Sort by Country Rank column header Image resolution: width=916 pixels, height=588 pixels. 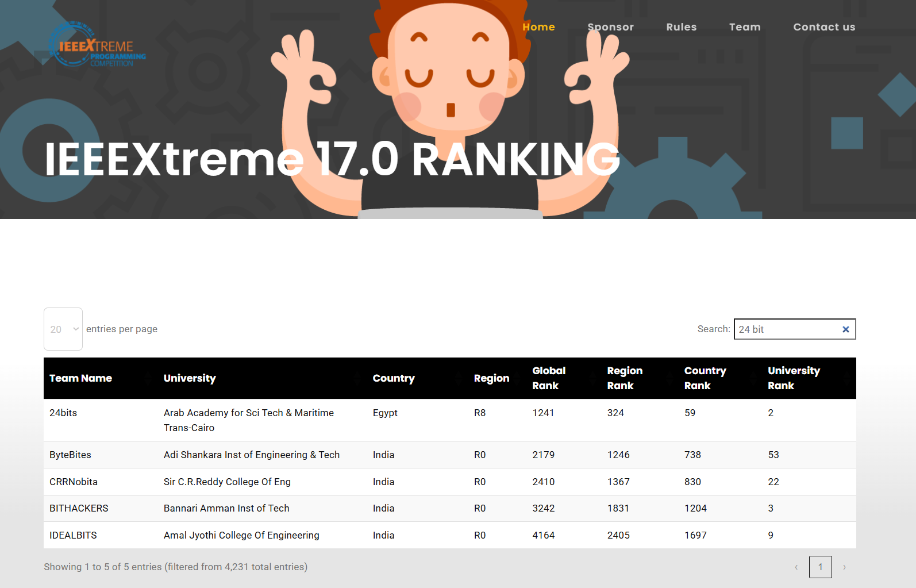click(721, 378)
